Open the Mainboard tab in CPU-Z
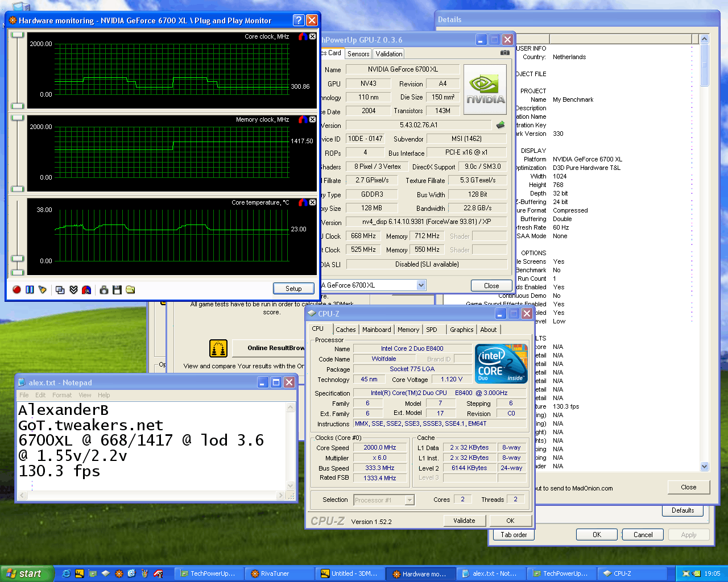This screenshot has height=582, width=728. (x=377, y=330)
